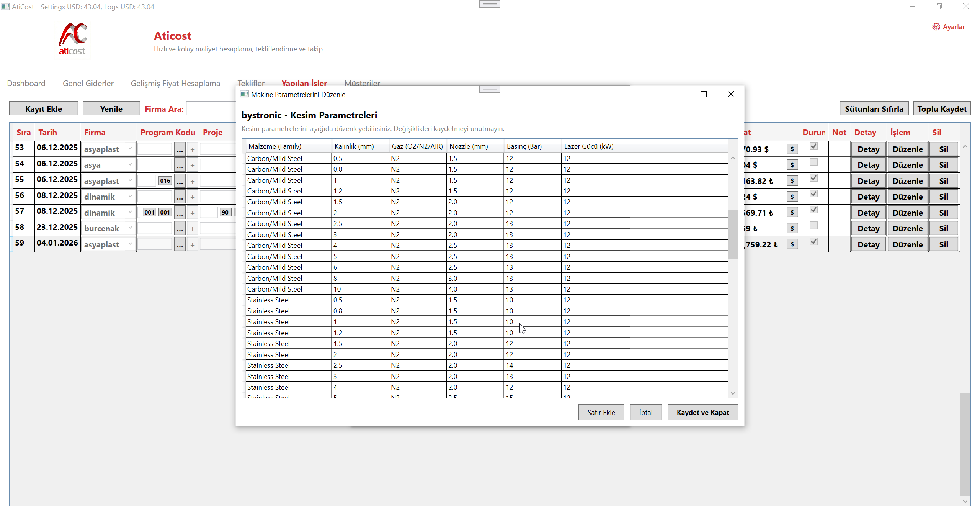Click the ellipsis button in row 53

tap(180, 149)
